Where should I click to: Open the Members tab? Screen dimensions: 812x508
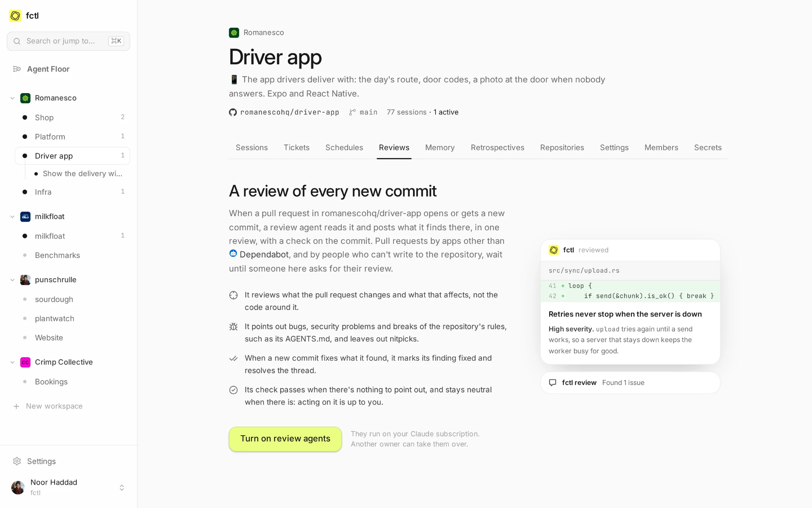(661, 147)
